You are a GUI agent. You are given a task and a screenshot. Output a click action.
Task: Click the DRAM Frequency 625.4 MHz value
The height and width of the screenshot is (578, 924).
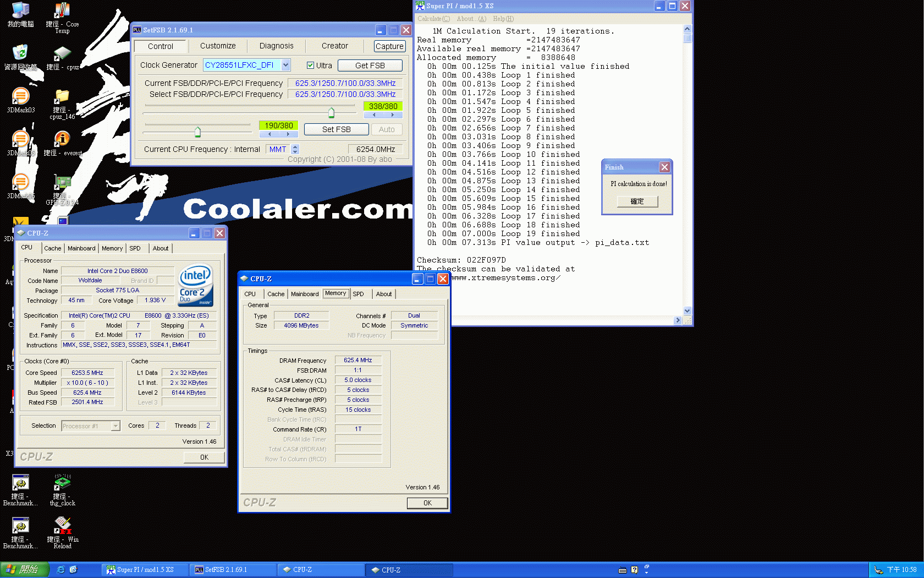(358, 361)
